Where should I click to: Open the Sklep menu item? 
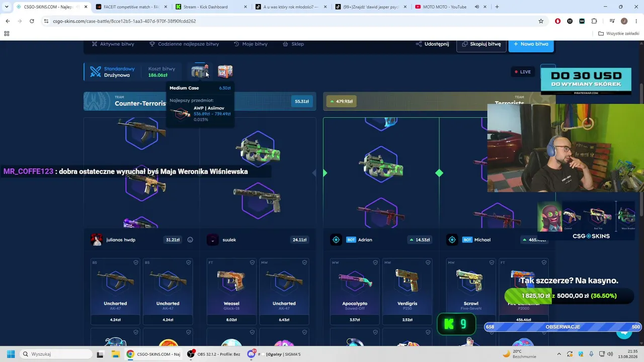click(294, 44)
